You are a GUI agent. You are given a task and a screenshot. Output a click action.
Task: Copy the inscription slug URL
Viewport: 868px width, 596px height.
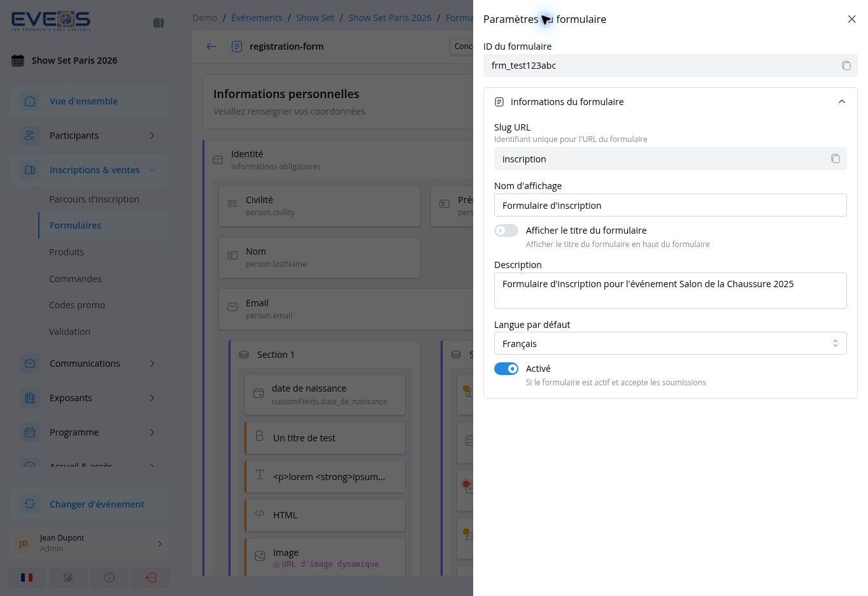(835, 159)
